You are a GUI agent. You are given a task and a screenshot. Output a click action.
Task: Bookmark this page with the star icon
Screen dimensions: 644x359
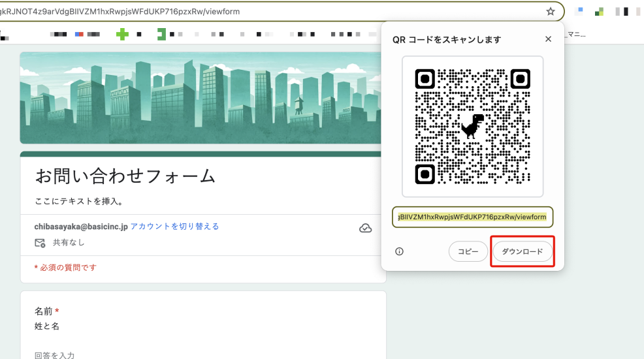tap(551, 11)
